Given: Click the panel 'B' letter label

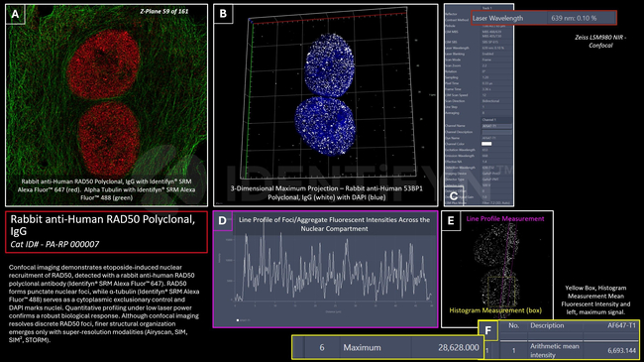Looking at the screenshot, I should click(x=223, y=14).
